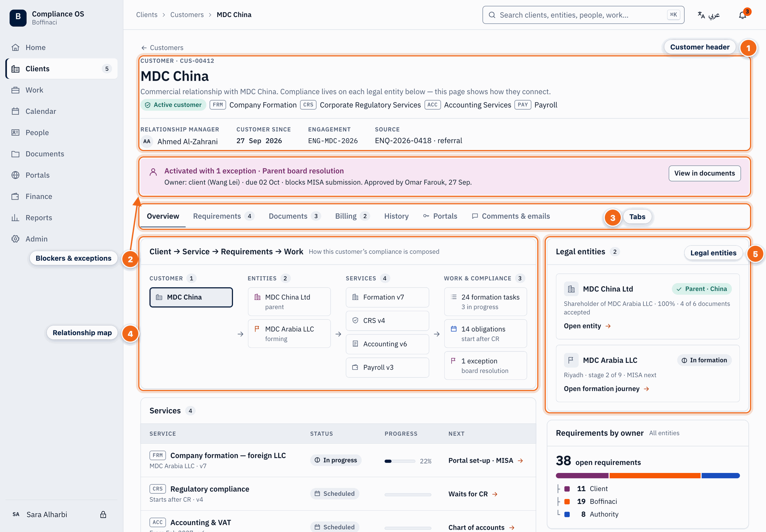Go back via the Customers arrow link
The image size is (766, 532).
tap(162, 48)
